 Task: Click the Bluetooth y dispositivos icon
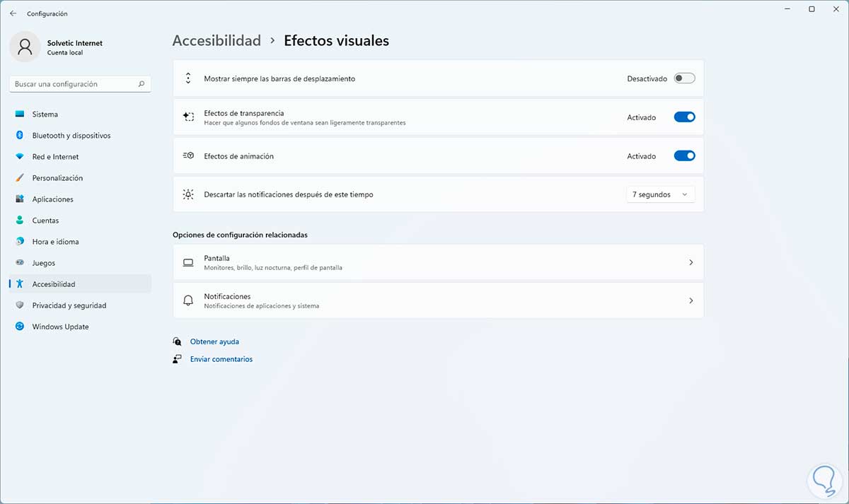point(20,136)
